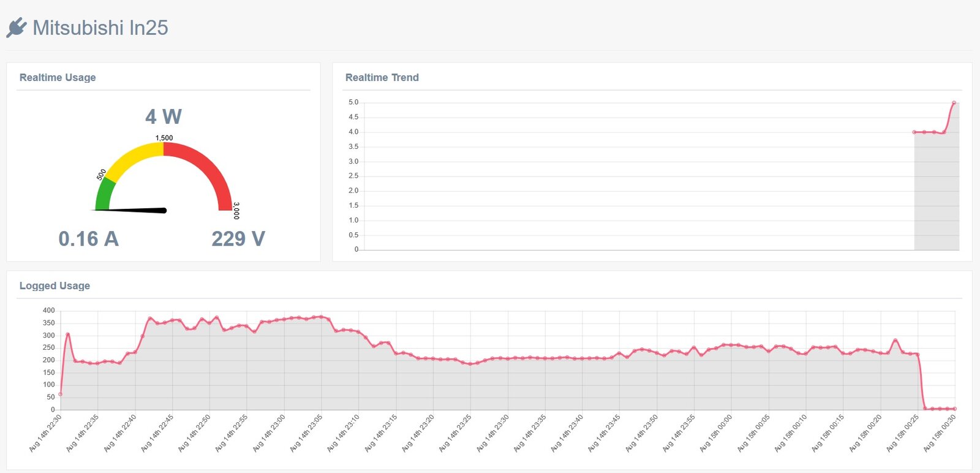980x473 pixels.
Task: Click the green segment of the gauge
Action: click(x=104, y=194)
